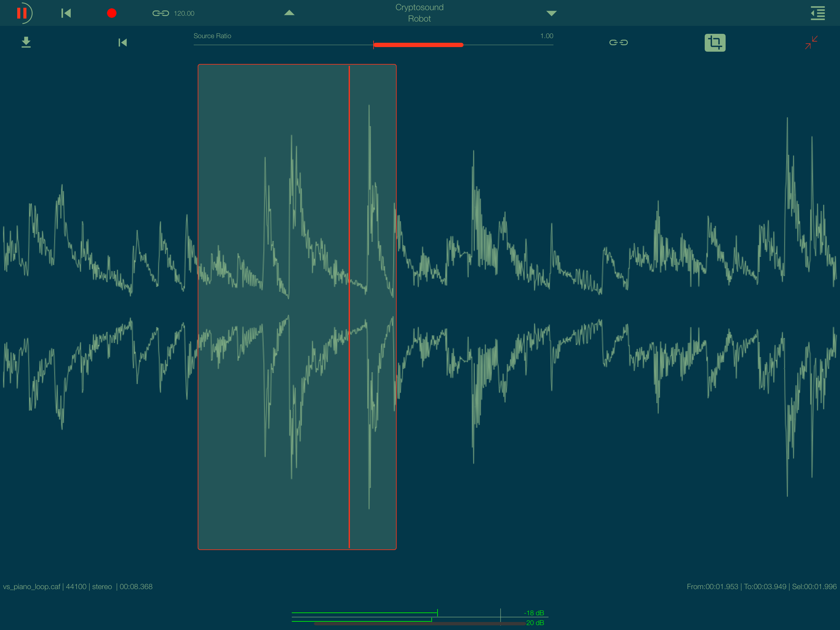The width and height of the screenshot is (840, 630).
Task: Open the Cryptosound Robot preset name
Action: [x=419, y=13]
